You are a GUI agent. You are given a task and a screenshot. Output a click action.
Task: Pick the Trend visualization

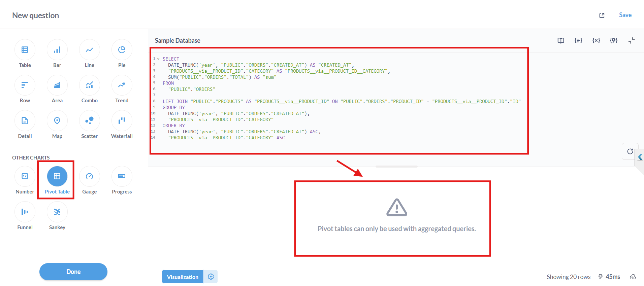pos(122,85)
